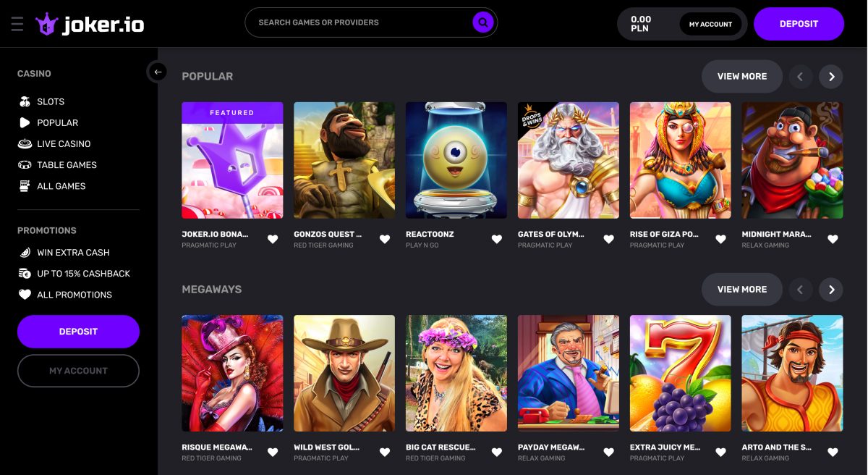The image size is (868, 475).
Task: Add Wild West Gold to favorites
Action: [x=385, y=452]
